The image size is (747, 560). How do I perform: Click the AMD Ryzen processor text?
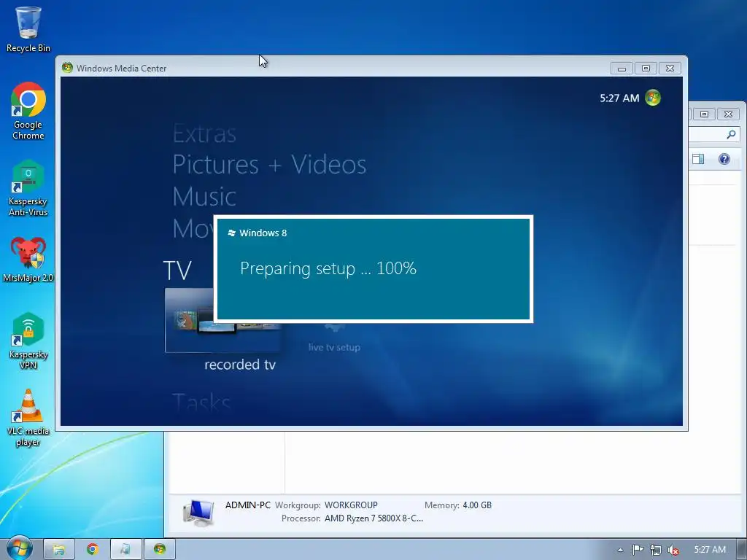click(x=373, y=518)
